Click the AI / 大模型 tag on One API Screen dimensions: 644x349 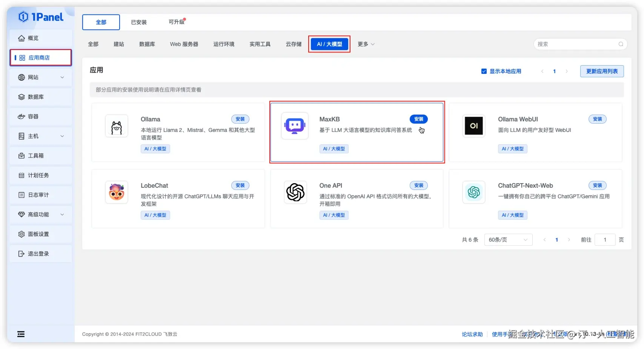[334, 215]
